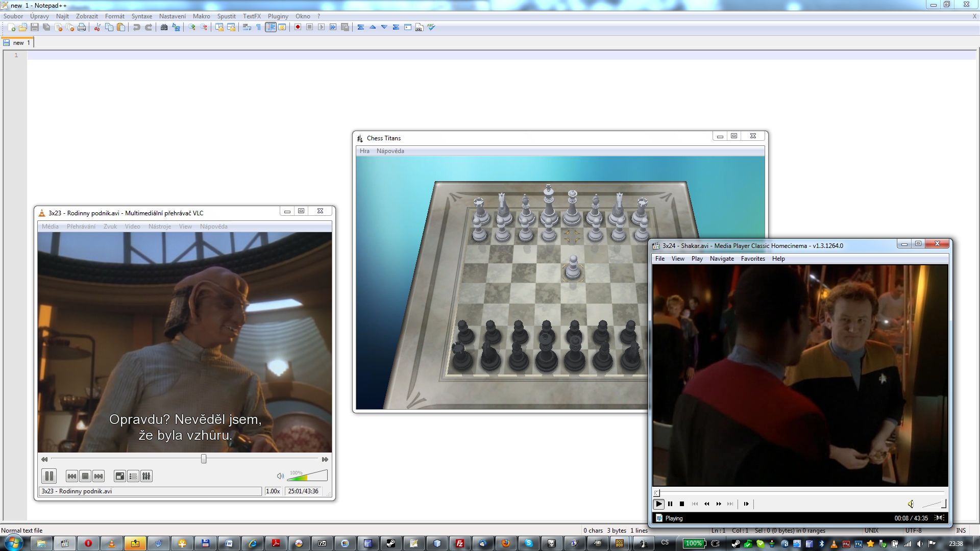Open the Nástroje menu in VLC
980x551 pixels.
tap(160, 227)
